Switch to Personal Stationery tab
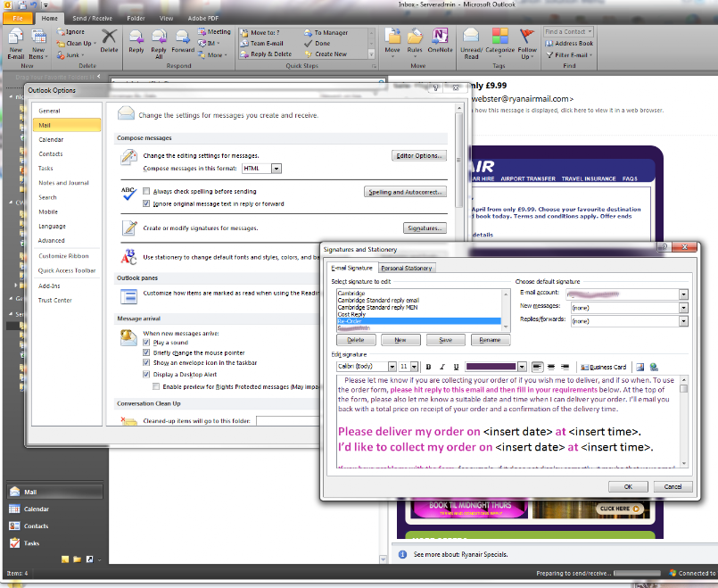The image size is (718, 588). point(406,268)
